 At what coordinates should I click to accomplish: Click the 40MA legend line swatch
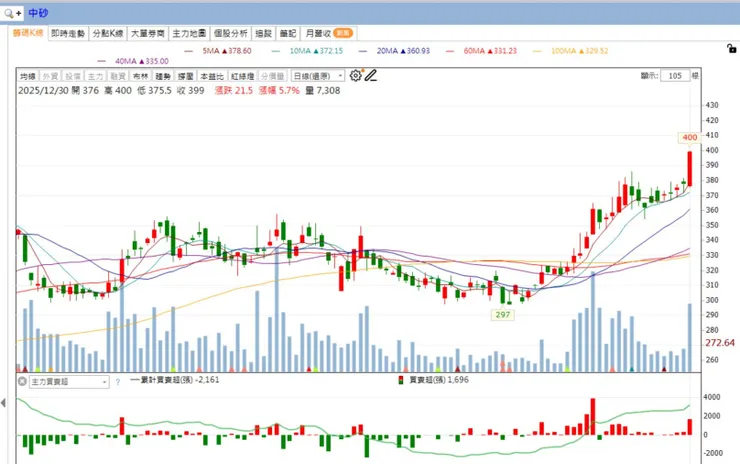click(x=101, y=61)
